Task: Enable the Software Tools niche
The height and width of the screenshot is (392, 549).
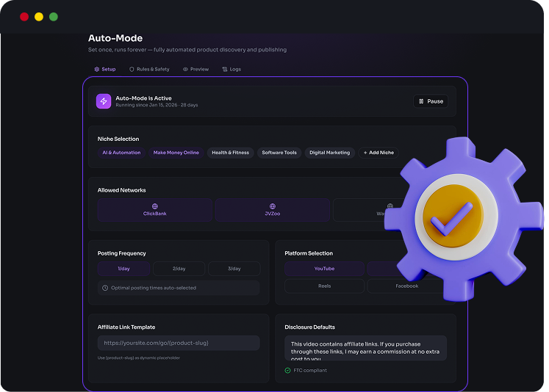Action: [279, 153]
